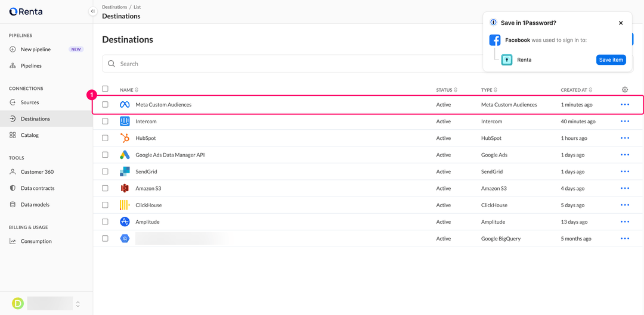Check the Meta Custom Audiences row checkbox
The width and height of the screenshot is (644, 315).
[105, 105]
